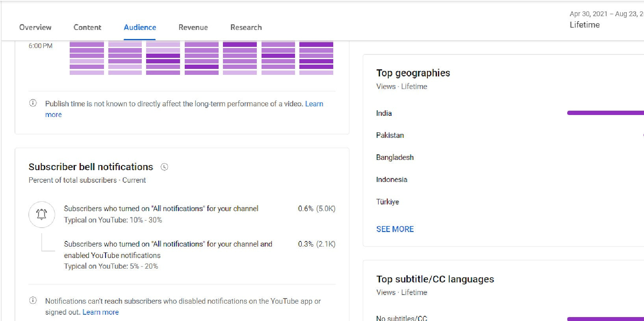Open the Content analytics tab
644x321 pixels.
point(87,27)
